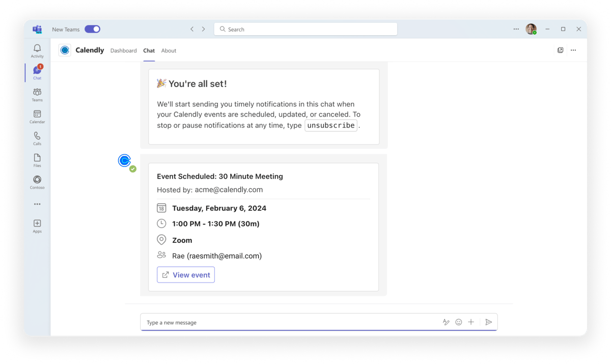The image size is (611, 364).
Task: Open the Contoso app in sidebar
Action: click(x=37, y=182)
